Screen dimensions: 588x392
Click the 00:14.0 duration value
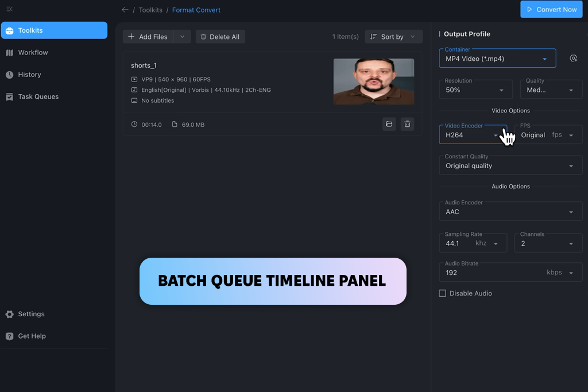152,125
